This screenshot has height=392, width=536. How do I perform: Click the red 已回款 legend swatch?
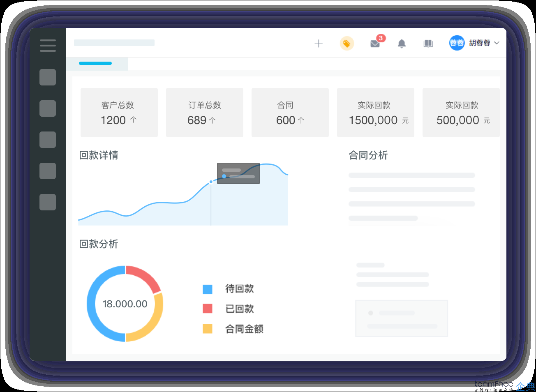[208, 309]
